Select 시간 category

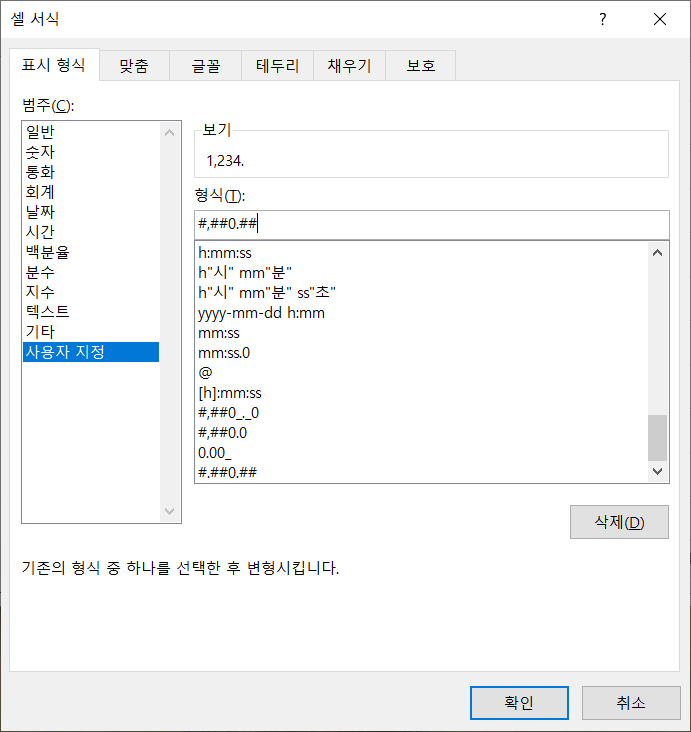pos(91,232)
